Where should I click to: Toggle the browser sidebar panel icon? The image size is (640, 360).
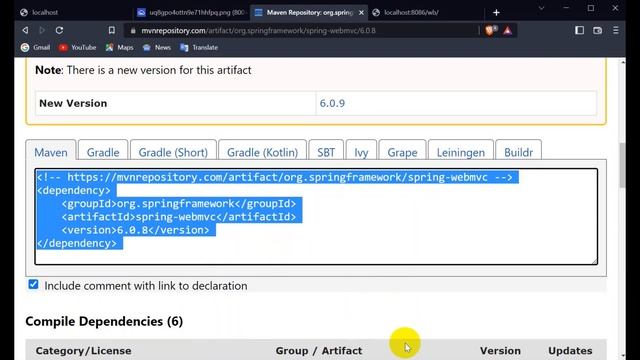[x=579, y=30]
